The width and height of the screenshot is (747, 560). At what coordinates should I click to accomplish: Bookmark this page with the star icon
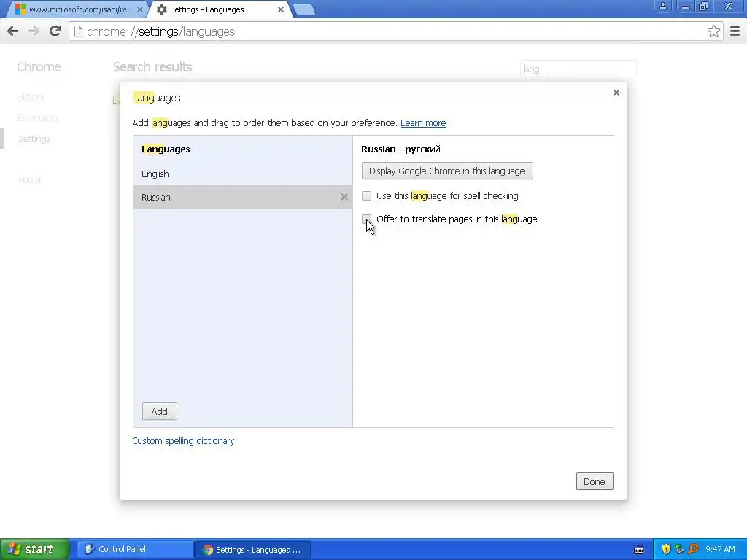pos(713,31)
